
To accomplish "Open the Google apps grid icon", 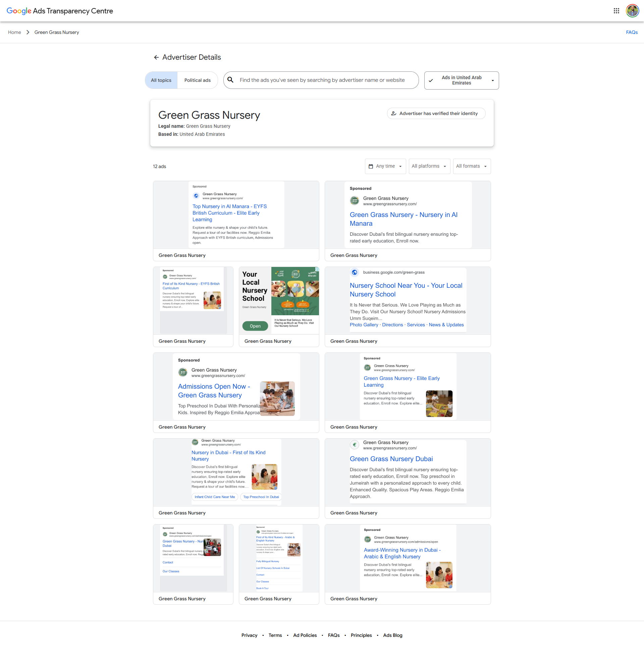I will (616, 11).
